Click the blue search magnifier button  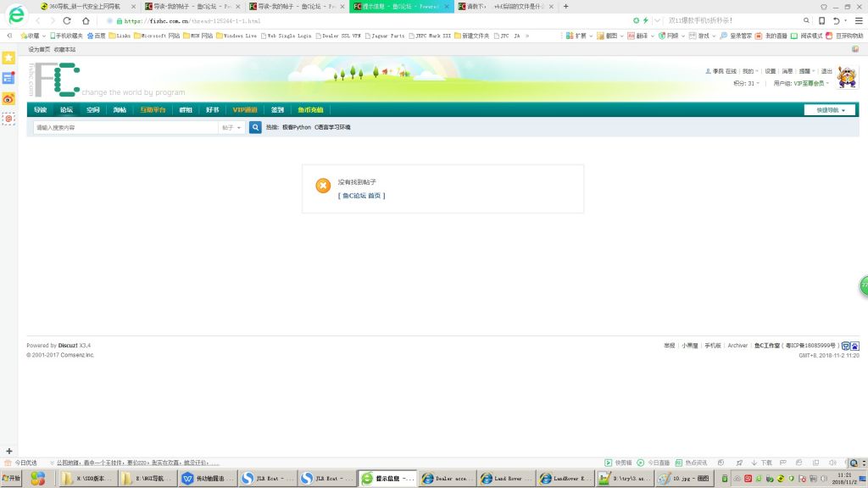click(x=255, y=127)
